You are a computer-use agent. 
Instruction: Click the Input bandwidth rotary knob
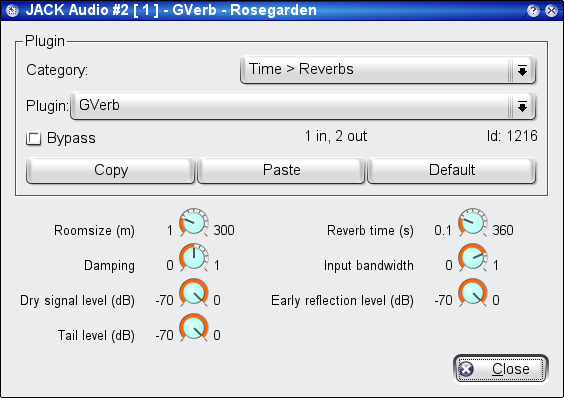(x=473, y=257)
